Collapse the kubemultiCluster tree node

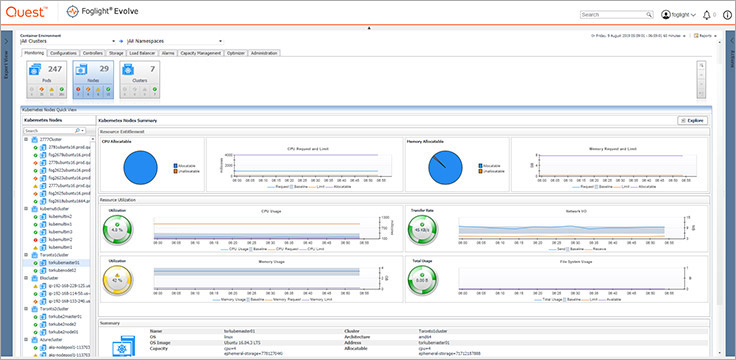point(26,209)
